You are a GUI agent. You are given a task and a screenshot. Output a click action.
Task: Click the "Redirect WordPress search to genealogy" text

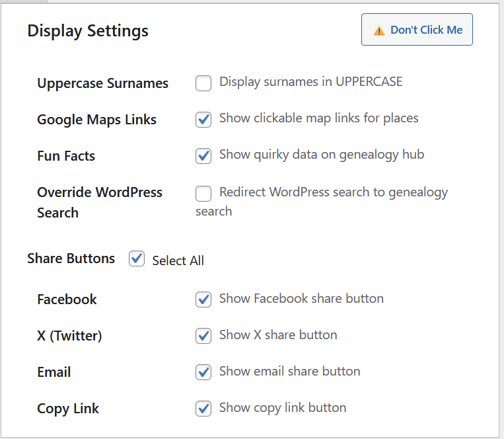(x=333, y=192)
